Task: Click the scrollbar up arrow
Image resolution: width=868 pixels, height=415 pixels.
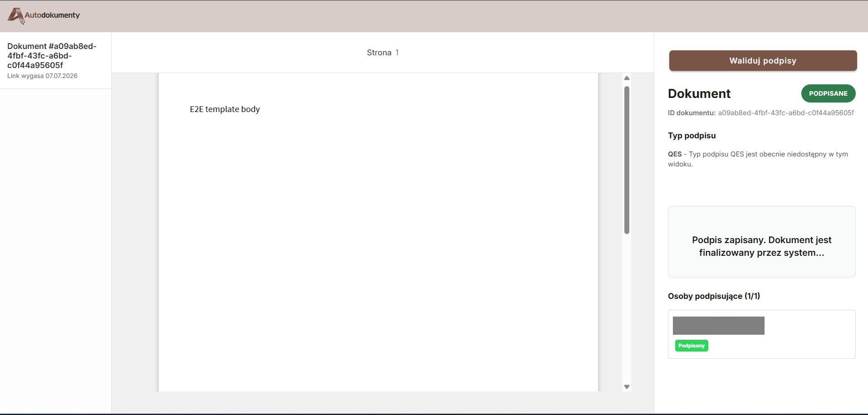Action: pyautogui.click(x=627, y=78)
